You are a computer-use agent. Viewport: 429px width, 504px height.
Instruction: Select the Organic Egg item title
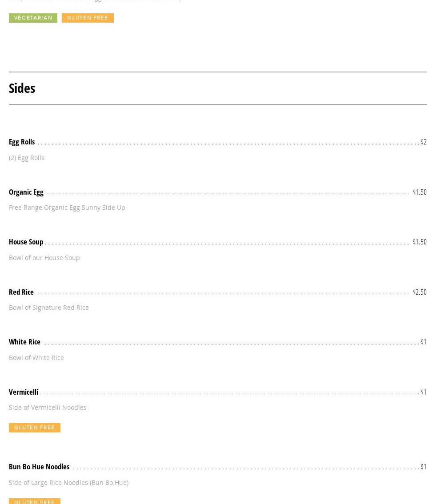click(x=26, y=192)
